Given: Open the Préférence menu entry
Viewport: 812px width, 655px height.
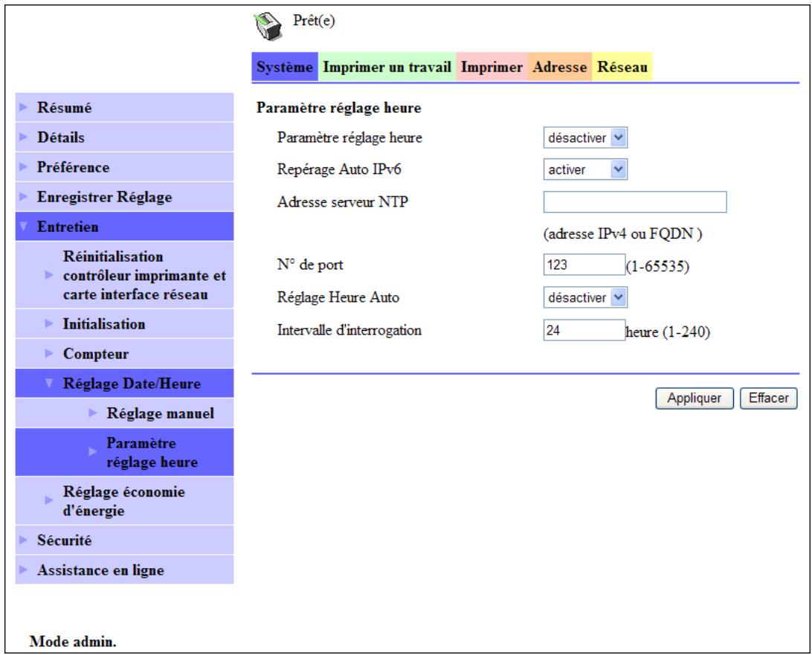Looking at the screenshot, I should coord(124,167).
